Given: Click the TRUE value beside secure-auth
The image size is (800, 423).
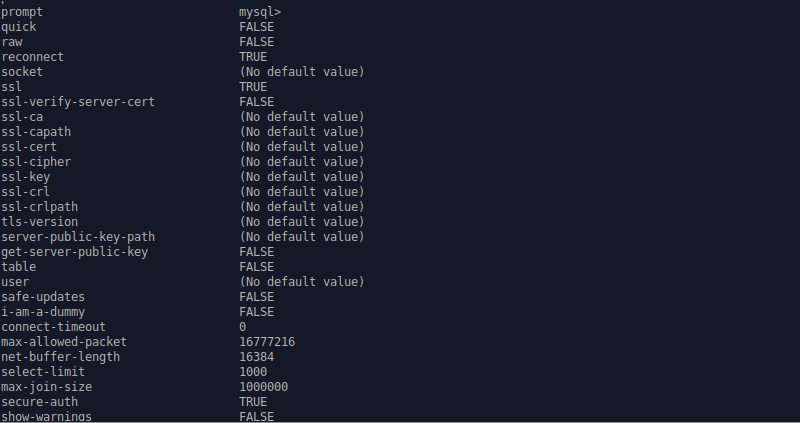Looking at the screenshot, I should pos(253,402).
